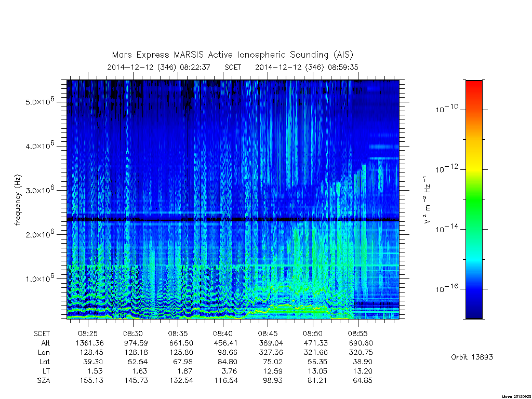Image resolution: width=532 pixels, height=399 pixels.
Task: Click the plot title mentioning MARSIS Active Ionospheric Sounding
Action: pos(232,55)
